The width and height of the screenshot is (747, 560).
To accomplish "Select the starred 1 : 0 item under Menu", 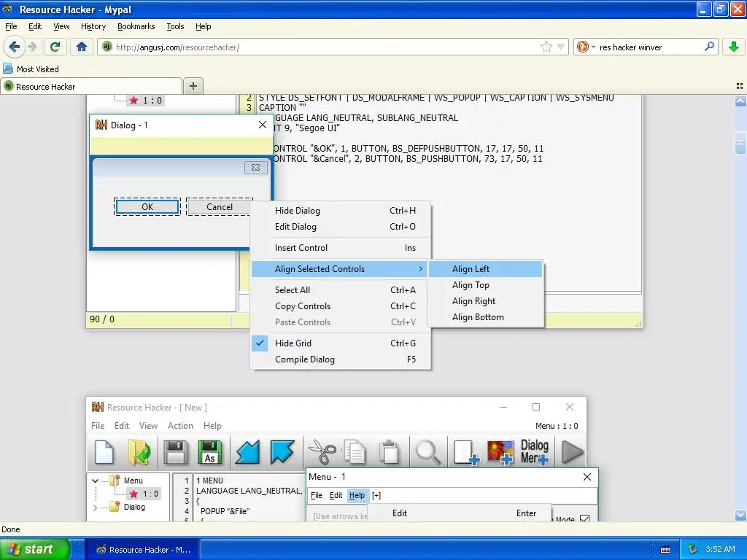I will tap(145, 494).
